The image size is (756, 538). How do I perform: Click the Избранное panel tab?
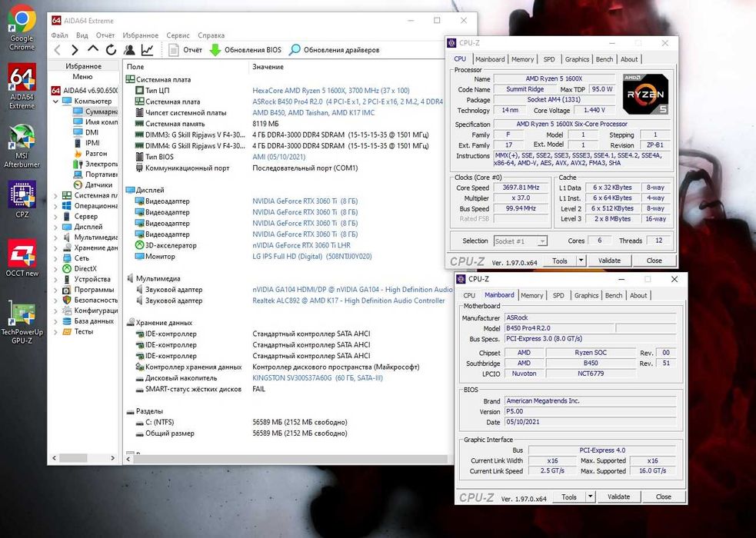83,66
